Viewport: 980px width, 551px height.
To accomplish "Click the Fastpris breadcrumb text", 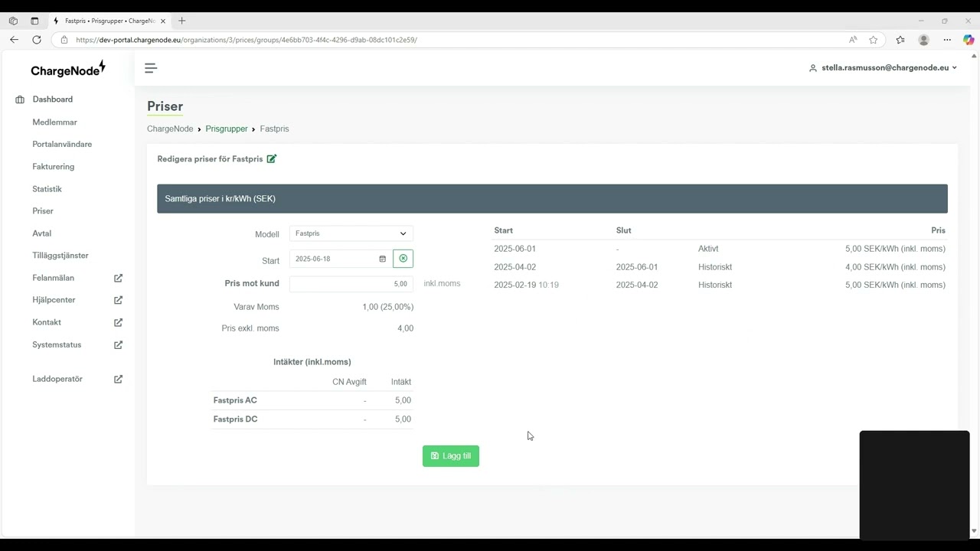I will (274, 129).
